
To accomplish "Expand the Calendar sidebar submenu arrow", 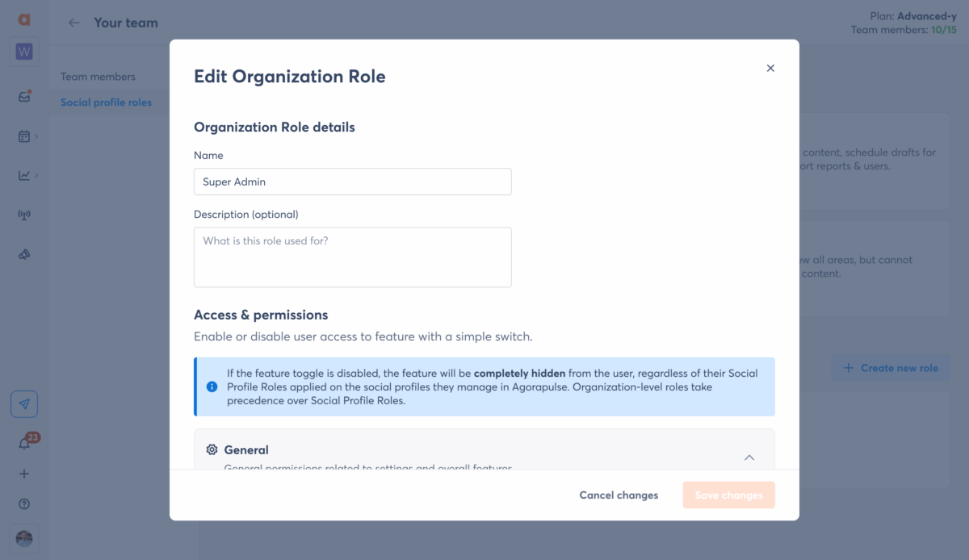I will tap(36, 136).
